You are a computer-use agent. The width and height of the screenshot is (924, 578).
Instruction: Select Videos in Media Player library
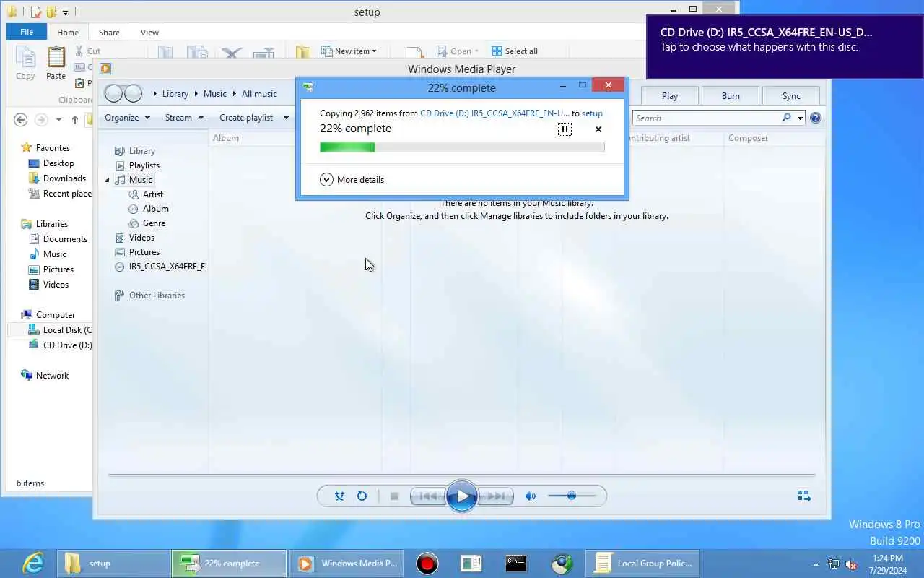141,238
